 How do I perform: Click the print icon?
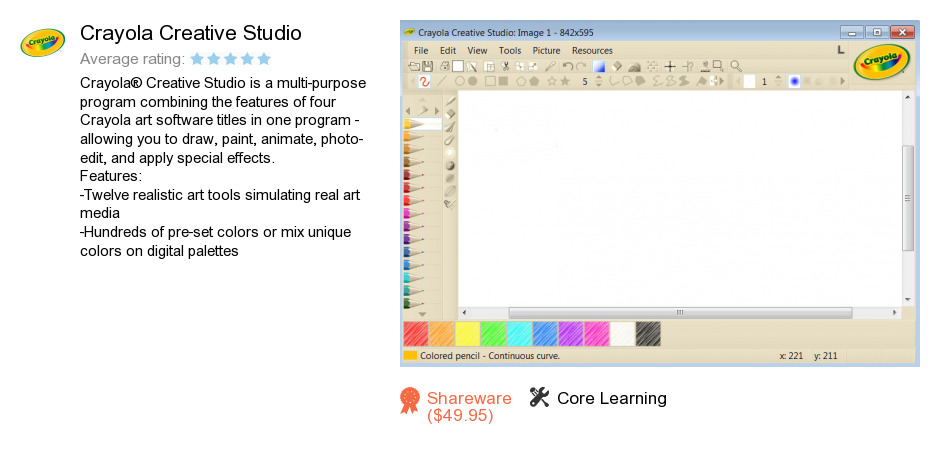tap(445, 67)
